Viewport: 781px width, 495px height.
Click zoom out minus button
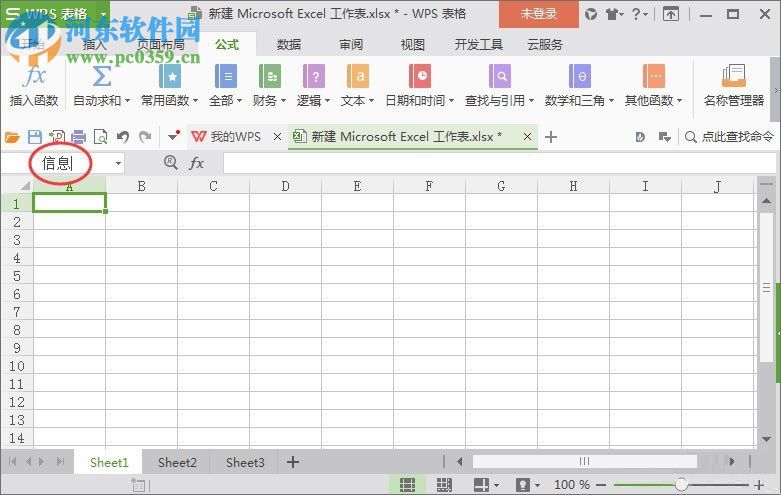click(x=601, y=485)
